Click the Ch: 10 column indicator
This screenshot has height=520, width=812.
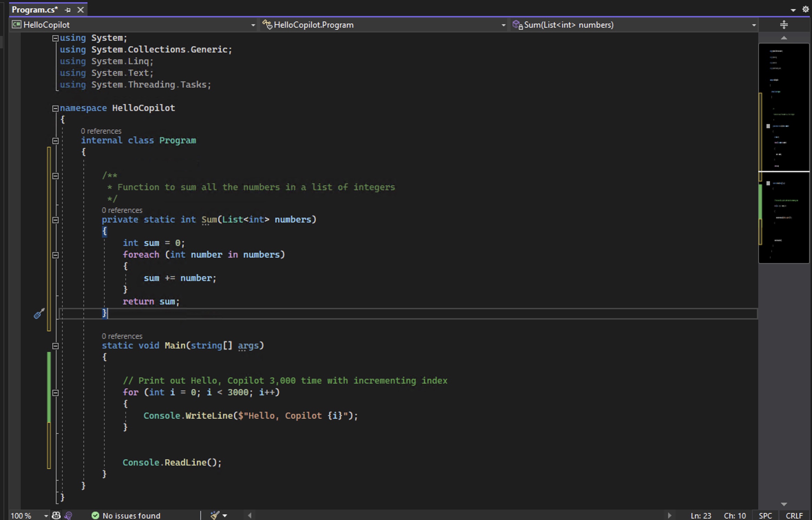(735, 516)
